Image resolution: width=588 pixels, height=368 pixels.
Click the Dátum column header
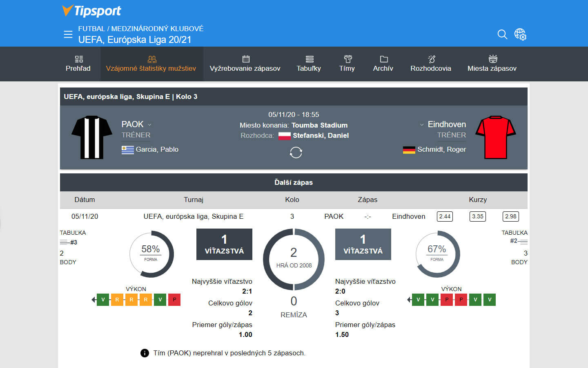pyautogui.click(x=85, y=200)
